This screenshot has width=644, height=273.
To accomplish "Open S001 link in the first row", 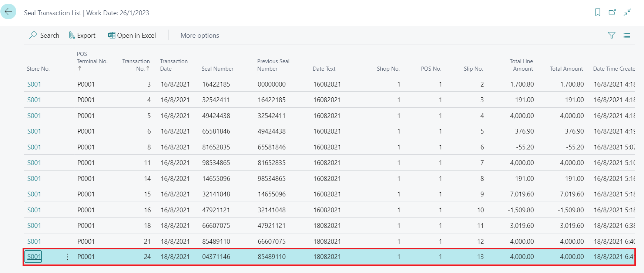I will [x=34, y=84].
